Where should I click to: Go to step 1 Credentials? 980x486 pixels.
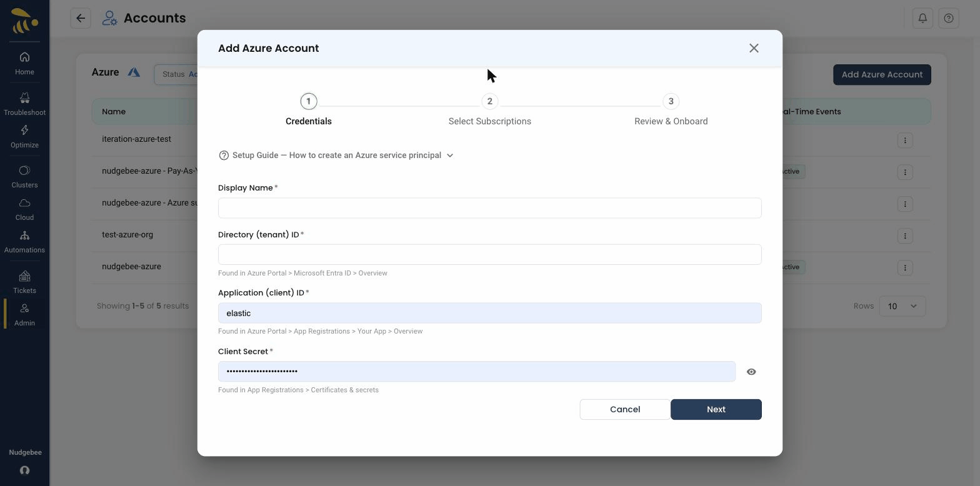click(309, 110)
